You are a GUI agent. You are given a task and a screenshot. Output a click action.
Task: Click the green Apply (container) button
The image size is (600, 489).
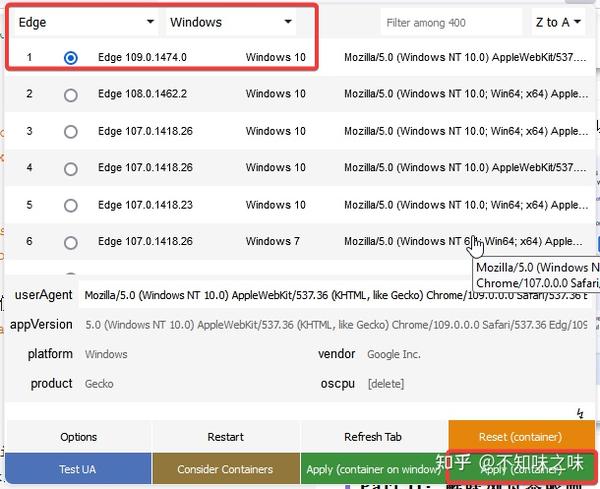522,469
